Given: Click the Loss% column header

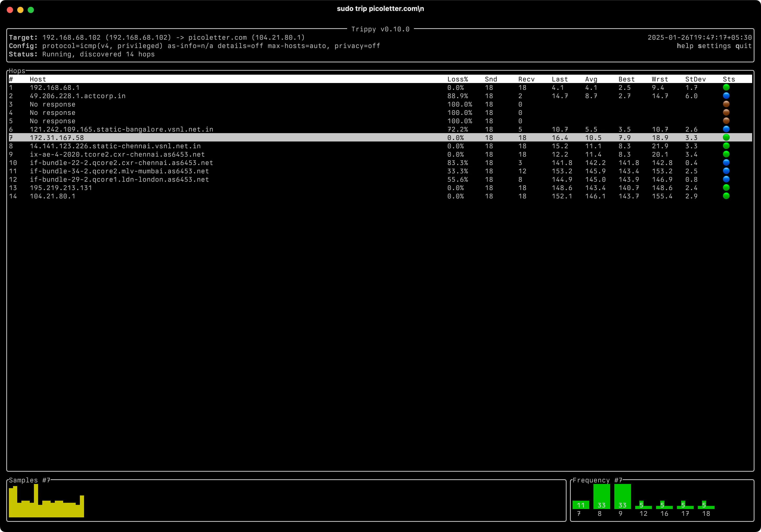Looking at the screenshot, I should click(457, 79).
